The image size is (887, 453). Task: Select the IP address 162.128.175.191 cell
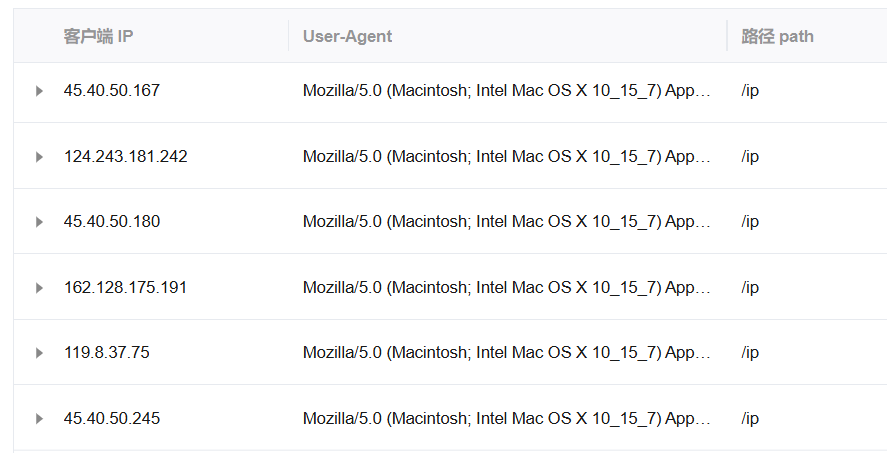(125, 288)
